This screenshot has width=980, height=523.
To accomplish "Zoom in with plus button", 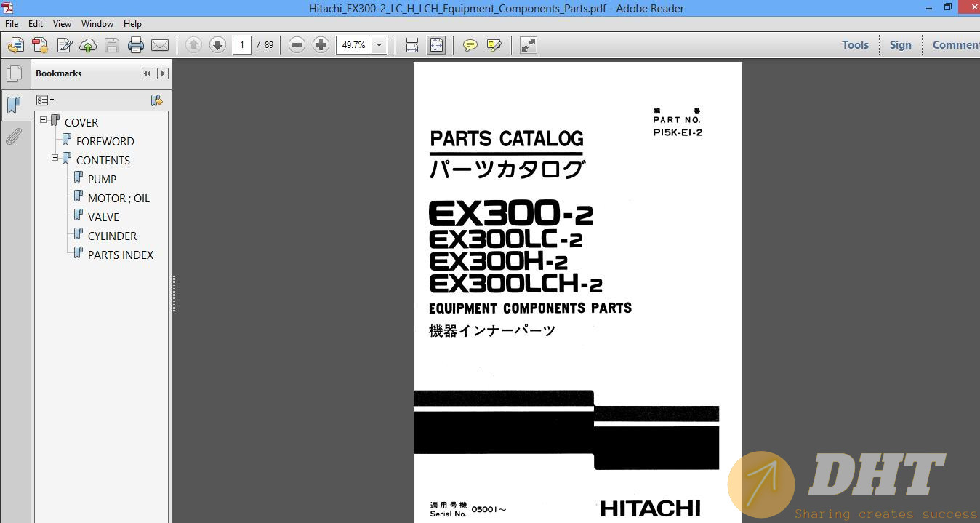I will (321, 45).
